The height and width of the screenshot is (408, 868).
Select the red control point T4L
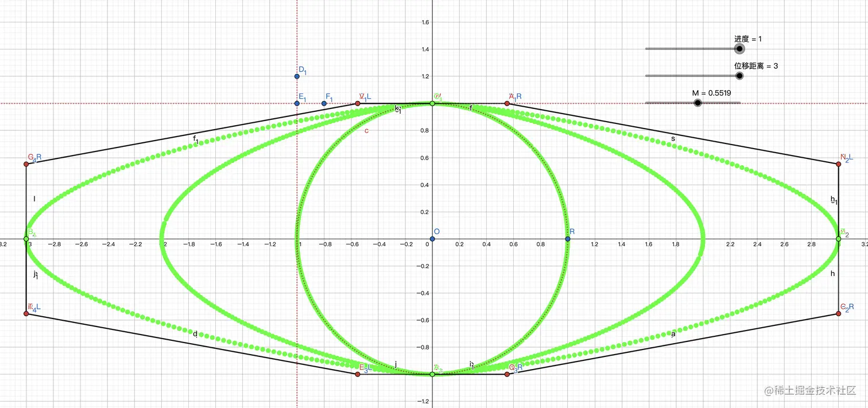click(x=26, y=313)
